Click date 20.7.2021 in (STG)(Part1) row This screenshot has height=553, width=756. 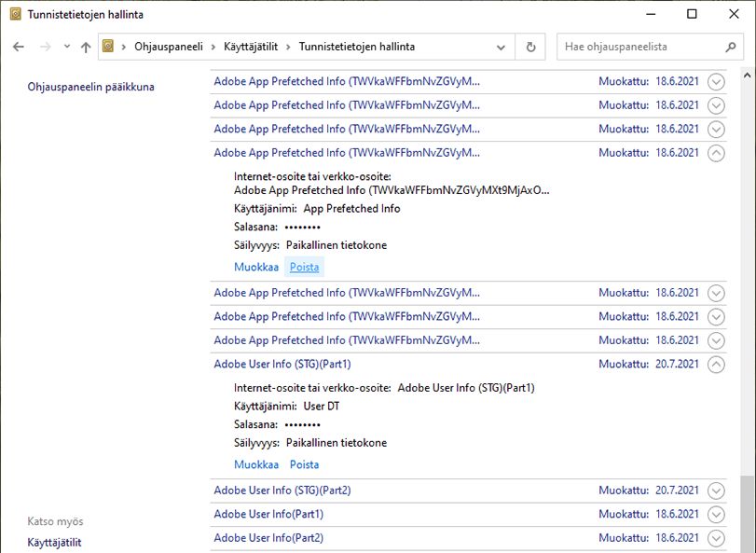677,364
